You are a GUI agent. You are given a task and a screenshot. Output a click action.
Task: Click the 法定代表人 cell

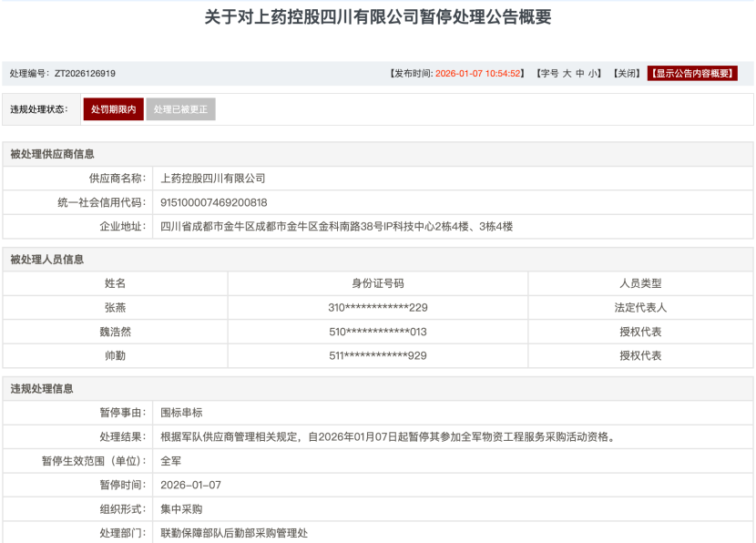640,308
